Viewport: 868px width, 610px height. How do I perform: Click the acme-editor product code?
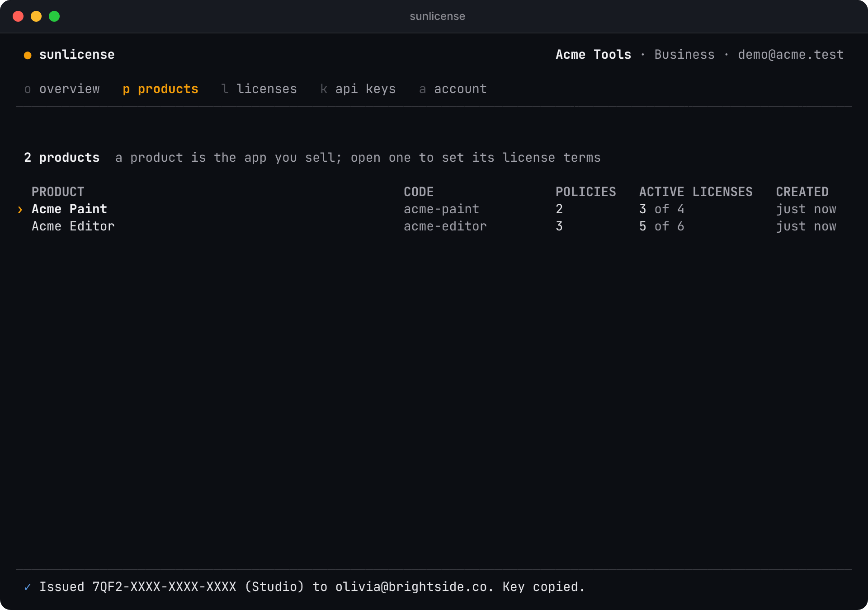click(445, 226)
